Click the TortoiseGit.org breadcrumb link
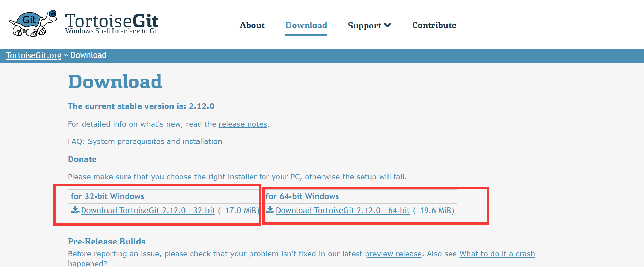644x267 pixels. 34,55
